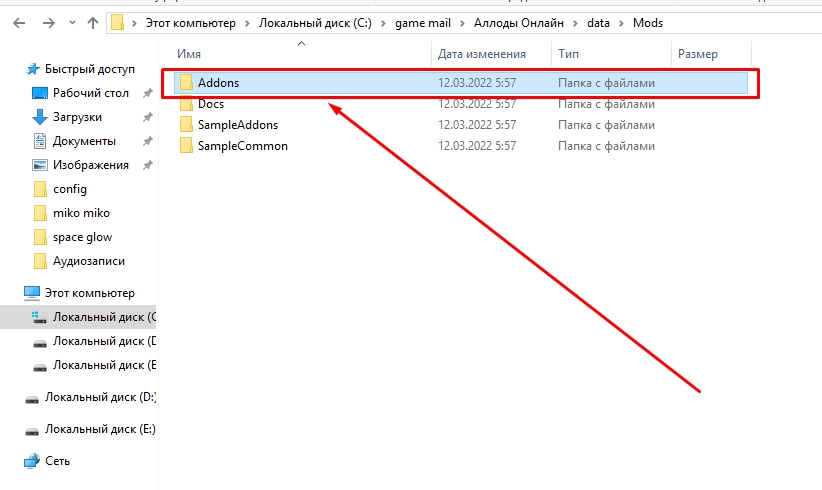Select the Docs folder
The image size is (822, 490).
210,104
